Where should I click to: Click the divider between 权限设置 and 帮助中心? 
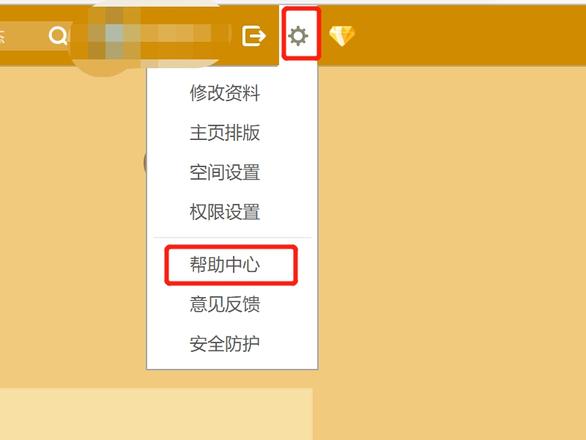[x=232, y=237]
